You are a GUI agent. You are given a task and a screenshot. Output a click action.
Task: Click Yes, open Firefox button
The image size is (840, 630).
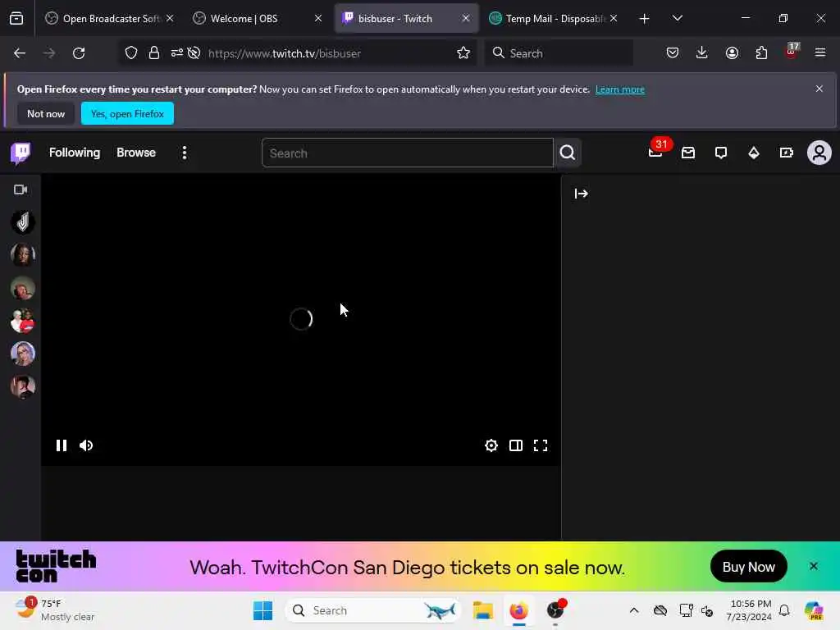[127, 113]
